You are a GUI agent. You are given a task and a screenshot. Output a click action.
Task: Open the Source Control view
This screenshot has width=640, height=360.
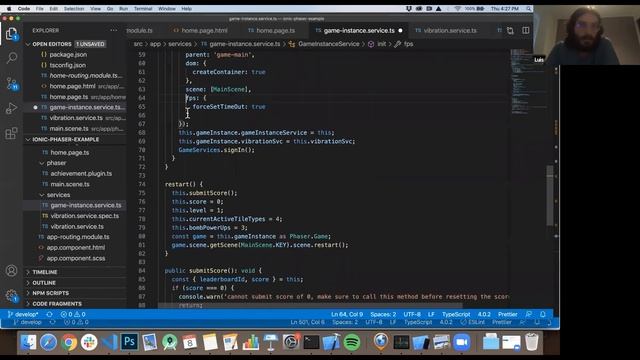11,83
